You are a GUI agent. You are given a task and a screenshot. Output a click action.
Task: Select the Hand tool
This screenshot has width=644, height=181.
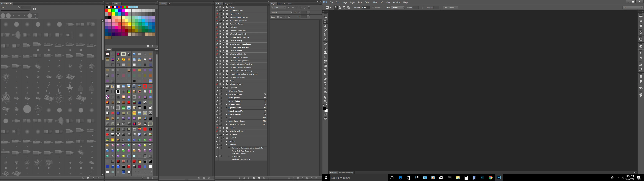pos(325,97)
